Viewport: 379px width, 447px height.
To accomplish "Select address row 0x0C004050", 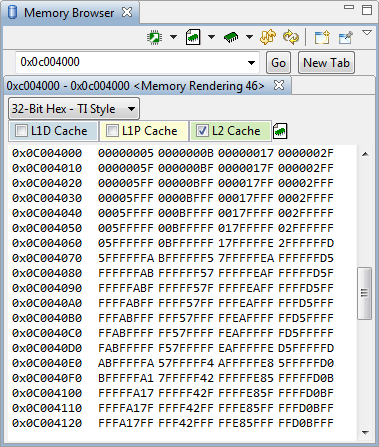I will [47, 228].
